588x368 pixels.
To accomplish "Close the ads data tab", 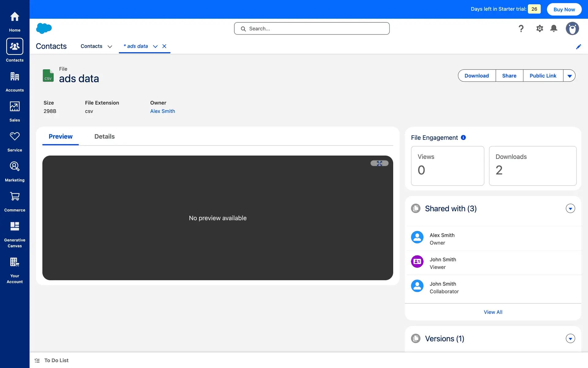I will click(x=164, y=46).
